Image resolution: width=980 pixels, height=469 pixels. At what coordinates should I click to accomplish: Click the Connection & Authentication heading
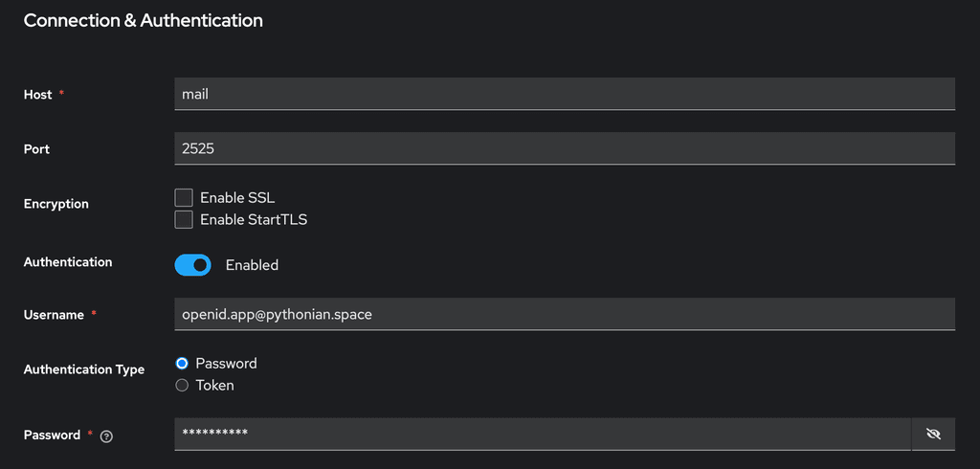point(144,21)
